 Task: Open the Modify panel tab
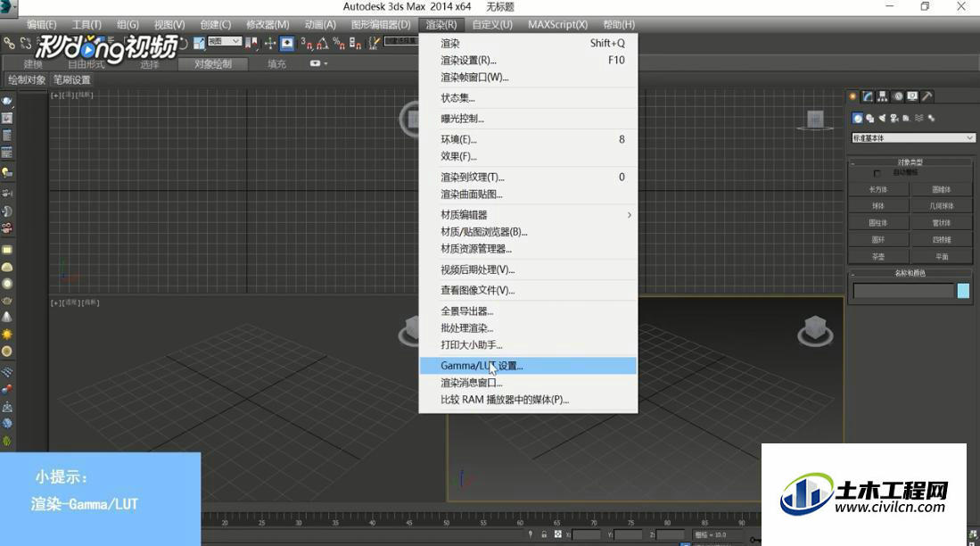point(868,96)
